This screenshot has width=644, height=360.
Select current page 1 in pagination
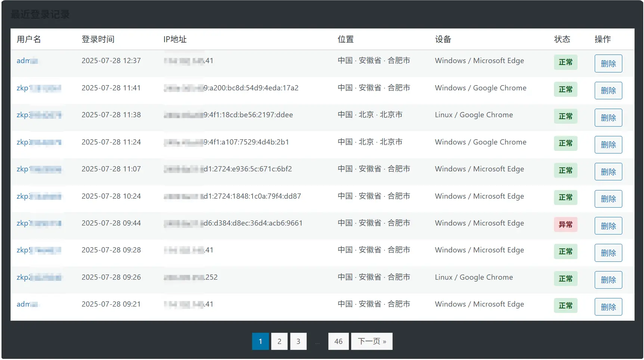pos(260,341)
